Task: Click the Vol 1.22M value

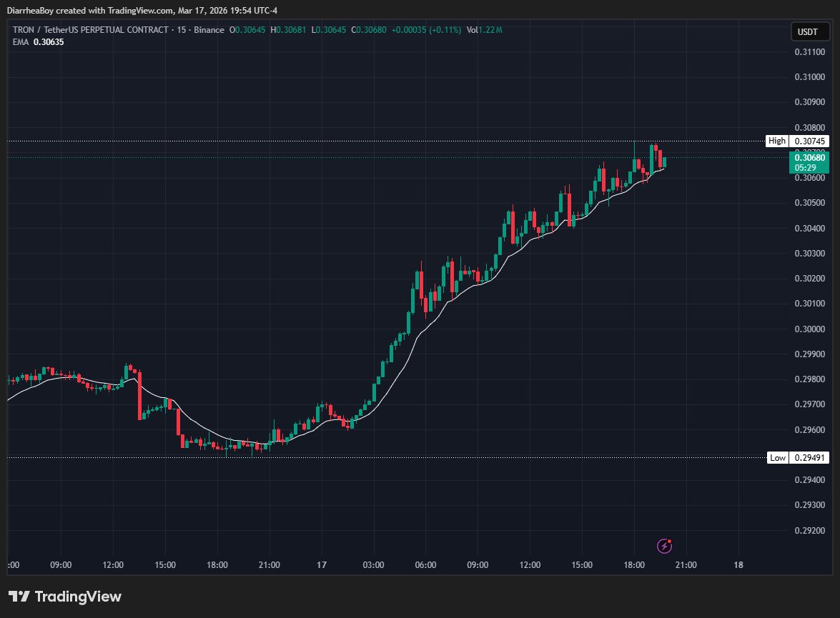Action: click(484, 30)
